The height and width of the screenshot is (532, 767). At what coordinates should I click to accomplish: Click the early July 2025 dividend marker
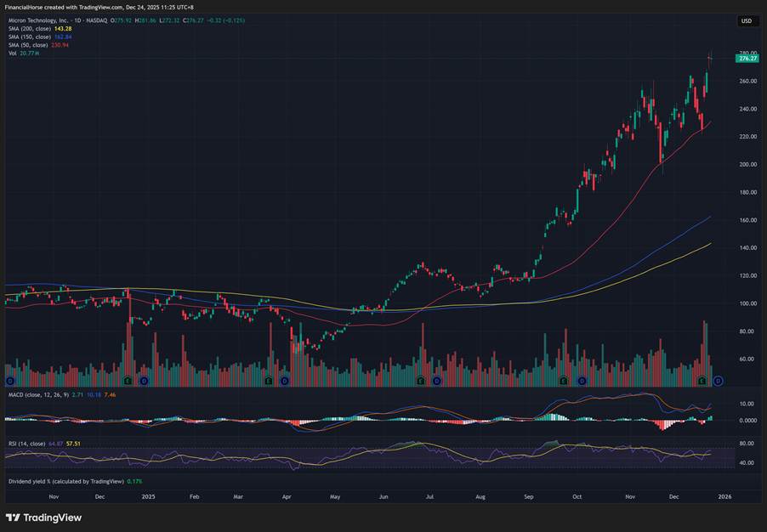pos(438,381)
